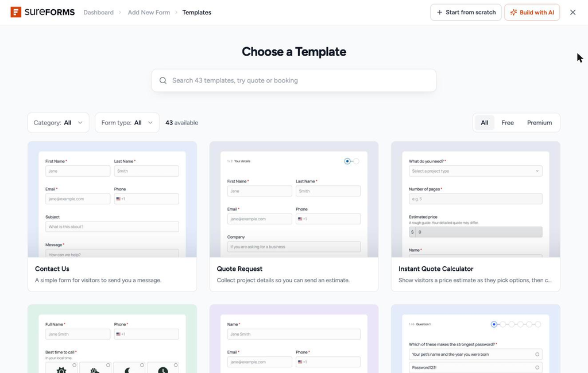The height and width of the screenshot is (373, 588).
Task: Click the magnifier icon in the search bar
Action: pos(163,80)
